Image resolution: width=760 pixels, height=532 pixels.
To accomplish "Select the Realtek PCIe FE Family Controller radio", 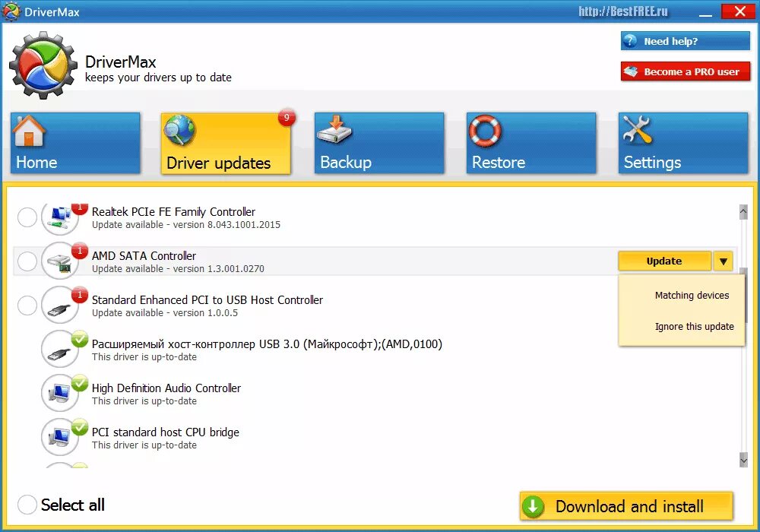I will [27, 217].
